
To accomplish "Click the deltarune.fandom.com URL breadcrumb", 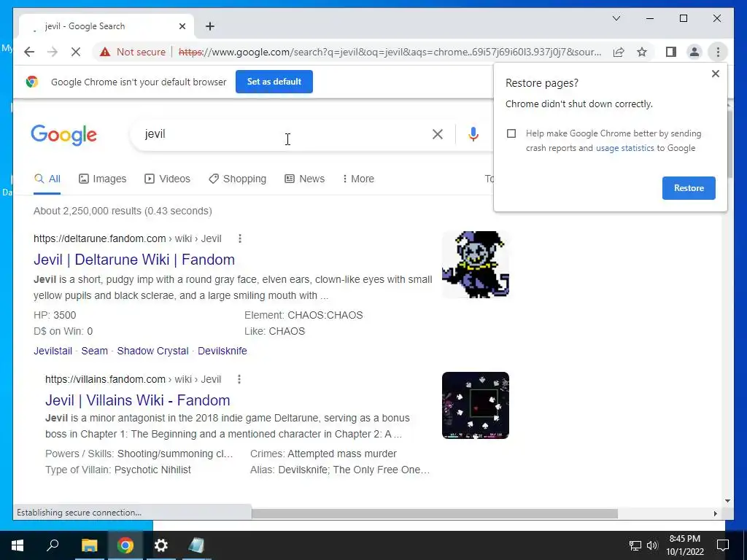I will (x=127, y=238).
